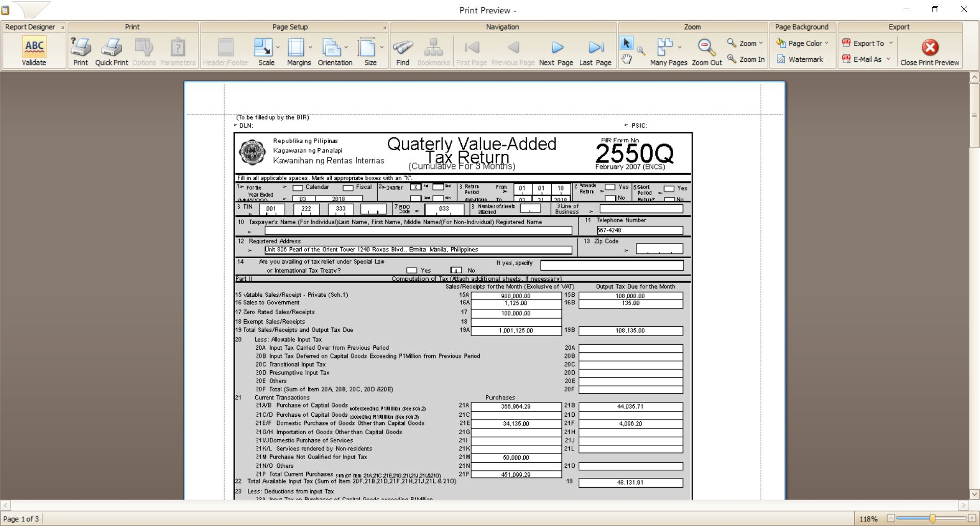The width and height of the screenshot is (980, 526).
Task: Click the Many Pages icon
Action: (x=665, y=47)
